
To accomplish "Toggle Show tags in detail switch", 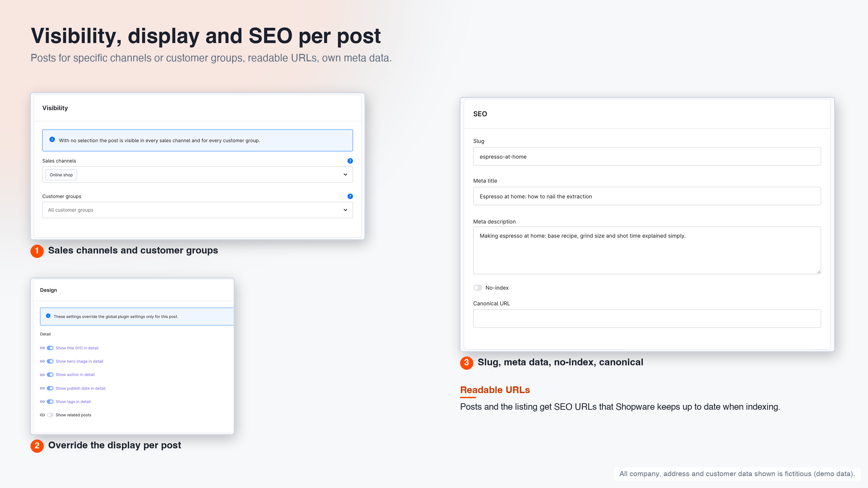I will tap(50, 402).
